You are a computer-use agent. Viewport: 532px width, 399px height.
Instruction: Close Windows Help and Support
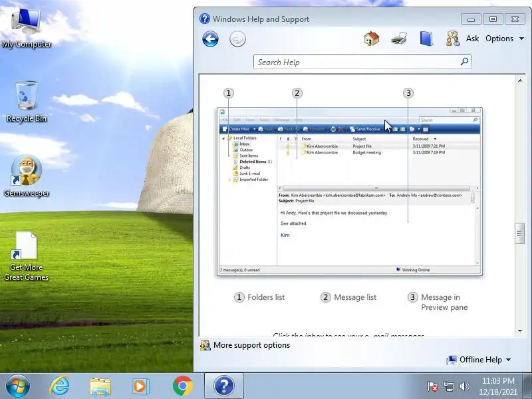pyautogui.click(x=515, y=19)
